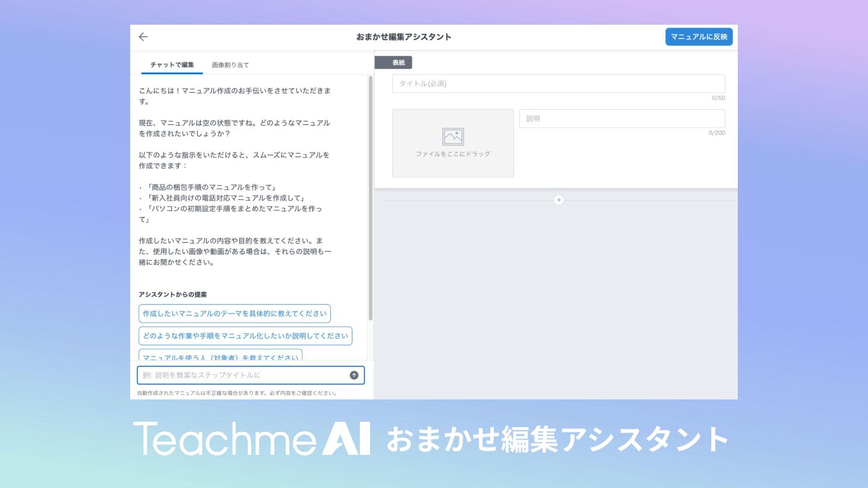Viewport: 868px width, 488px height.
Task: Click the title counter 0/50
Action: click(x=719, y=98)
